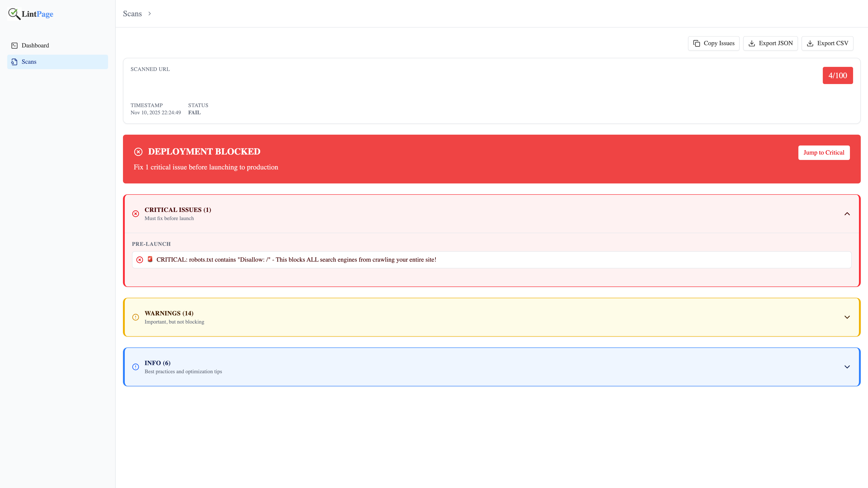Click the LintPage magnifier logo icon
This screenshot has width=868, height=488.
point(14,14)
